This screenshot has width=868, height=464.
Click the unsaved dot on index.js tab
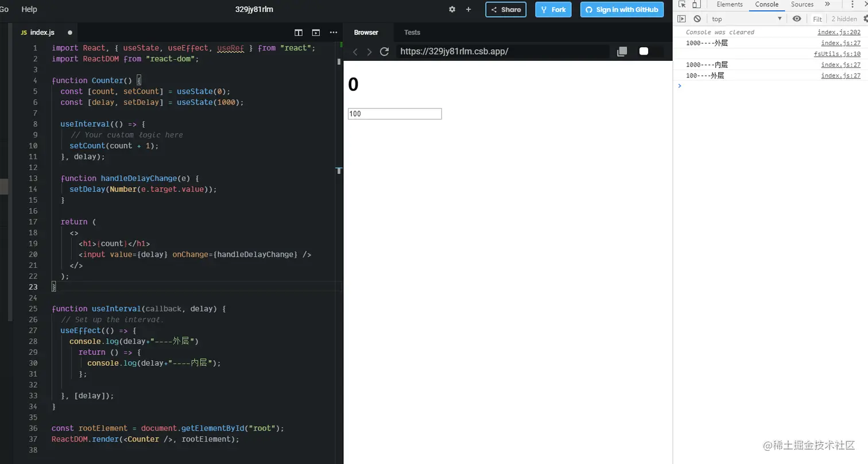(70, 33)
